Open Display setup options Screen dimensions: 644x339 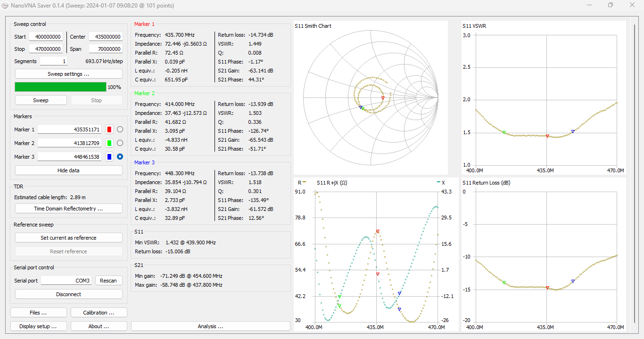[x=38, y=326]
